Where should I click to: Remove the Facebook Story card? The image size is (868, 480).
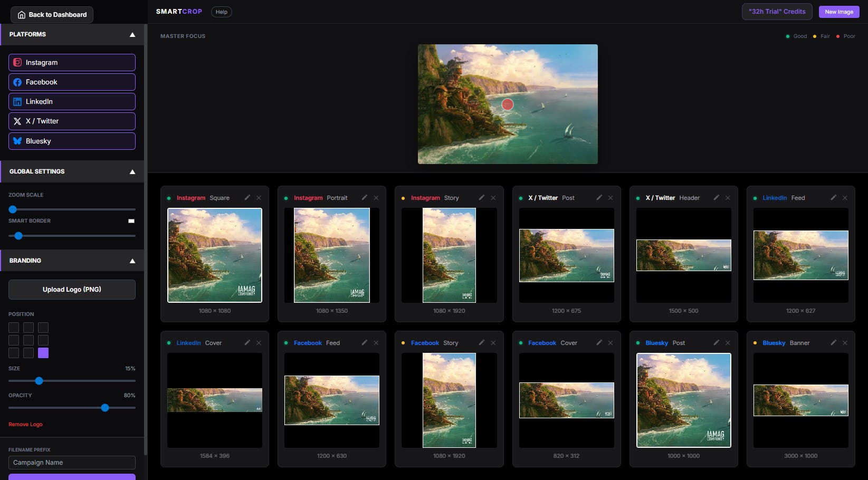pyautogui.click(x=493, y=343)
